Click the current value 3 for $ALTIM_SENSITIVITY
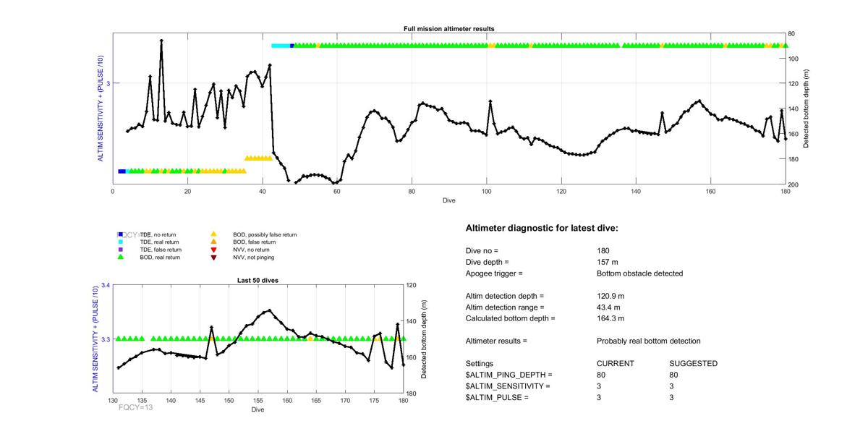Screen dimensions: 868x442 tap(599, 386)
